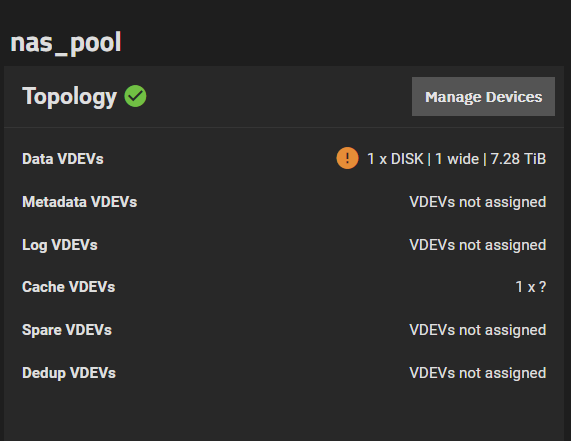Viewport: 571px width, 441px height.
Task: Click the Topology card heading
Action: pos(70,97)
